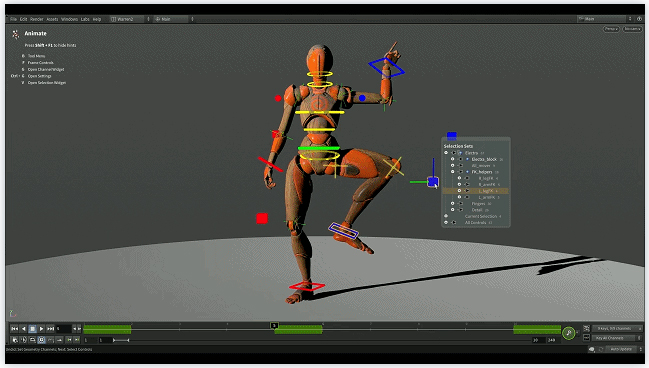Open the Assets menu

52,19
